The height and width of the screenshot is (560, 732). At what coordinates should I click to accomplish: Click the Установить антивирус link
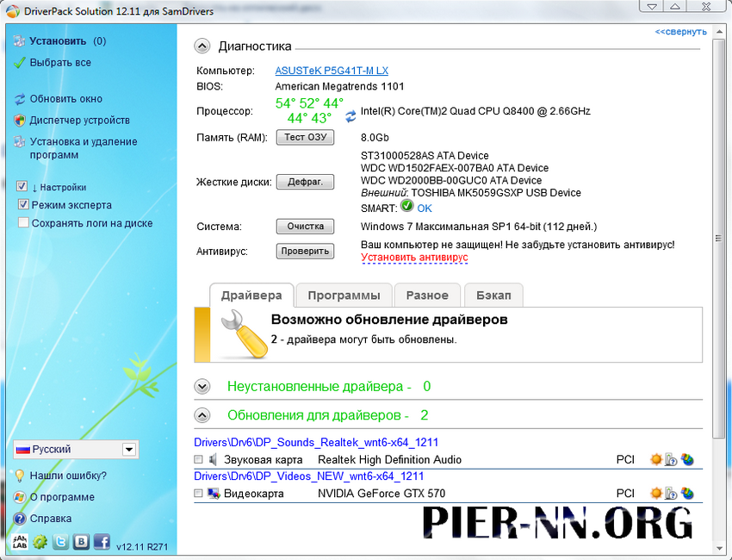[414, 258]
